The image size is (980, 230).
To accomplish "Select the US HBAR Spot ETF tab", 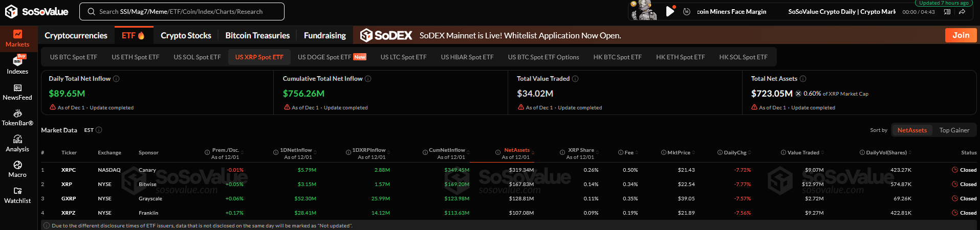I will [467, 57].
